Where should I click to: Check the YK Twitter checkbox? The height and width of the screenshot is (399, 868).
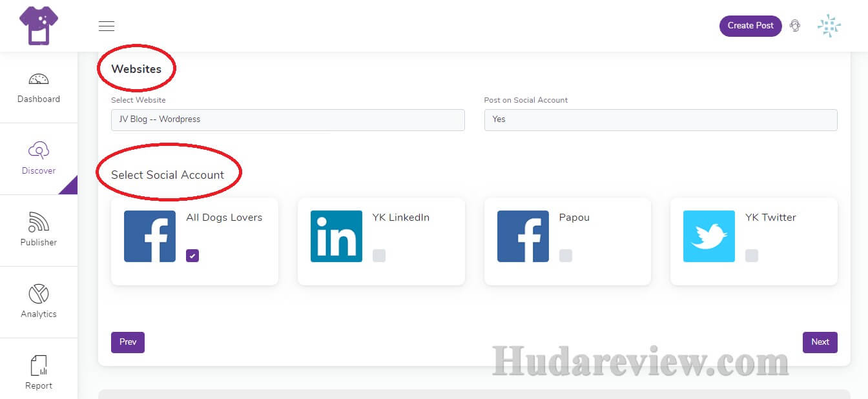tap(752, 256)
